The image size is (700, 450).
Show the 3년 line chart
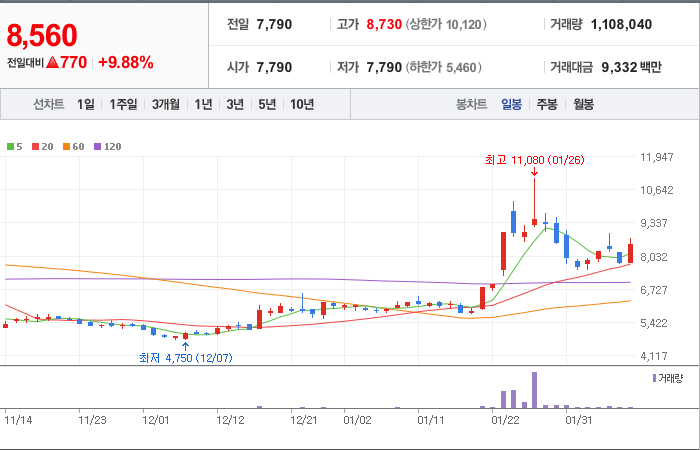(x=235, y=104)
